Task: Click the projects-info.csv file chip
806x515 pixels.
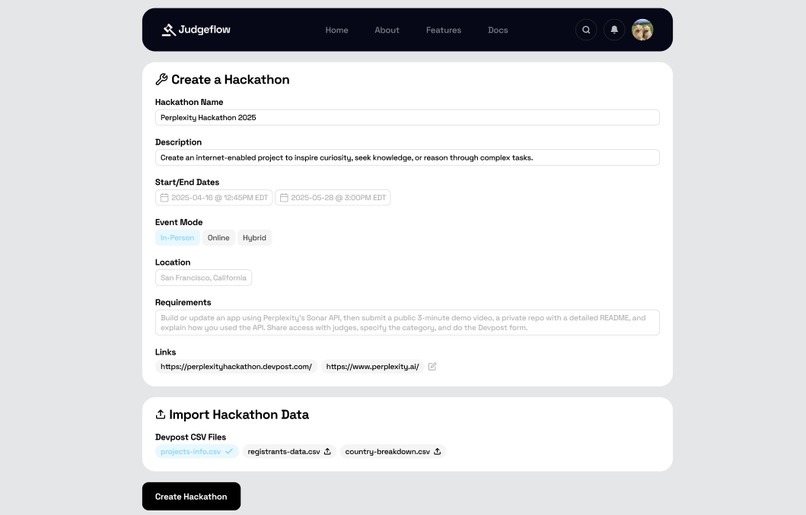Action: (197, 451)
